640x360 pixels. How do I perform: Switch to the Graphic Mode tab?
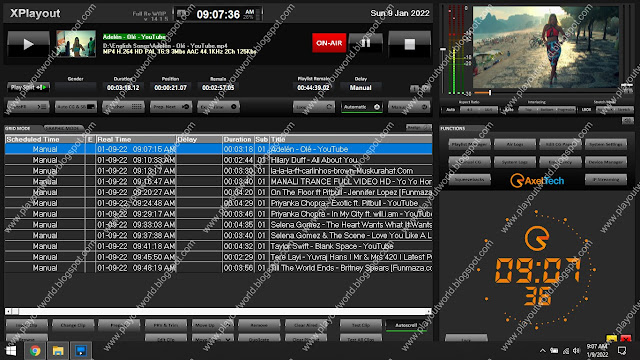62,128
